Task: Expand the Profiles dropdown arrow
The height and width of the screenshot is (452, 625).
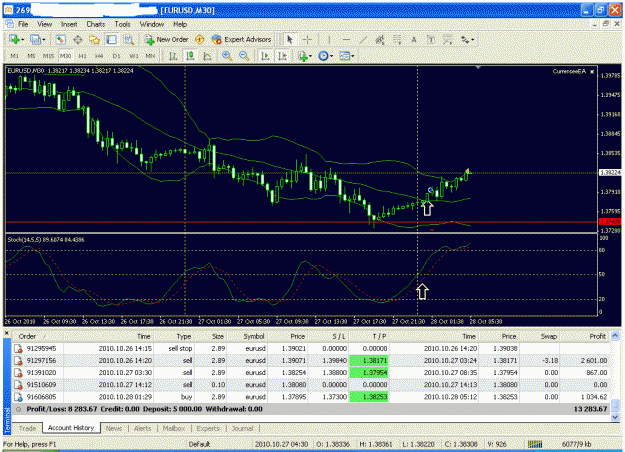Action: pos(43,40)
